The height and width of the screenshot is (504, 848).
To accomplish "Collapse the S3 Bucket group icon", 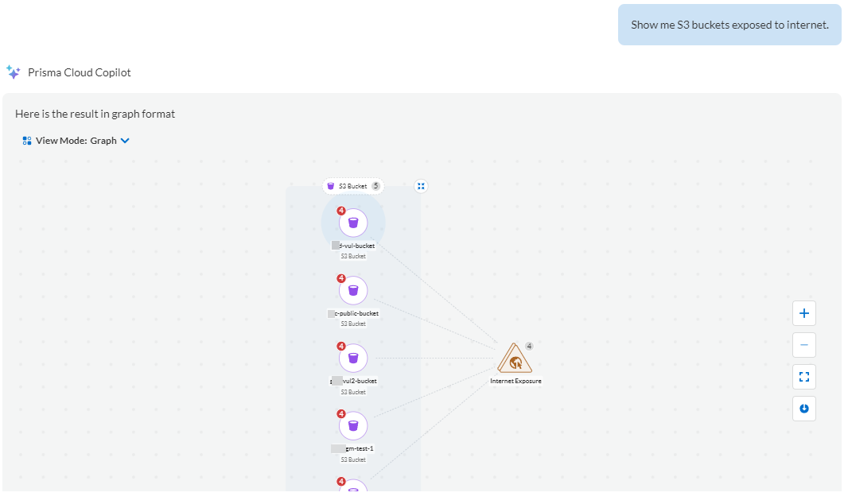I will click(x=421, y=186).
